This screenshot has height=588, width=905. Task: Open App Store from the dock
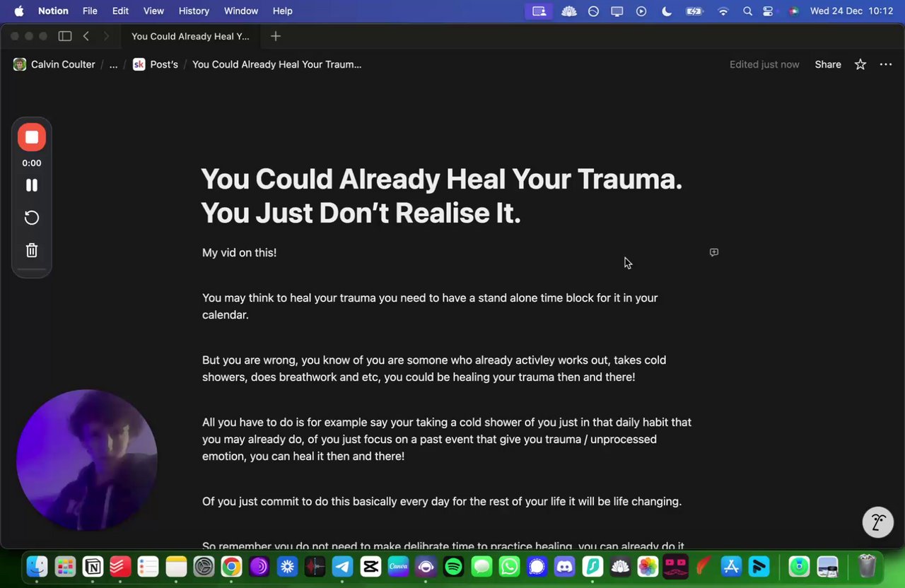731,566
